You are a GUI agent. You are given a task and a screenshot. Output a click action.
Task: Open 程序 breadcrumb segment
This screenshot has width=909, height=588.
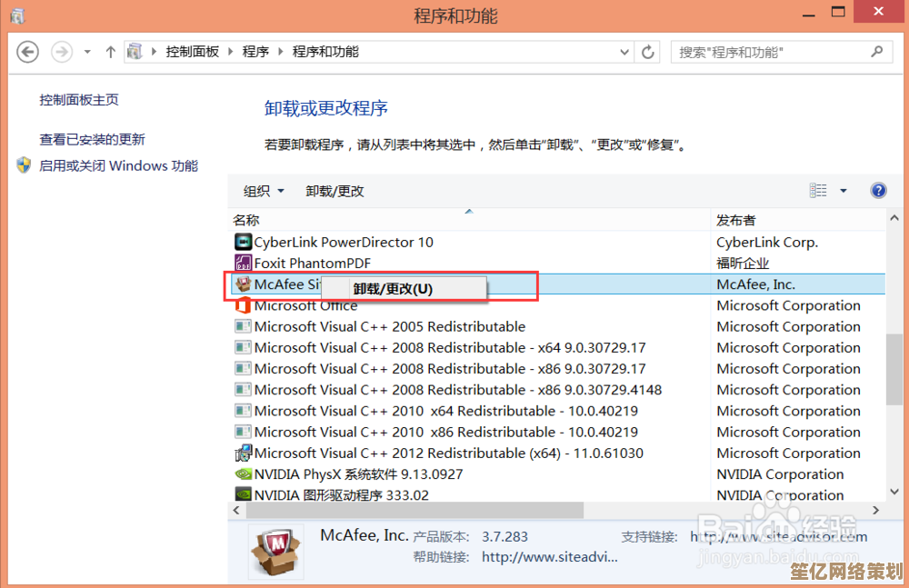click(255, 52)
